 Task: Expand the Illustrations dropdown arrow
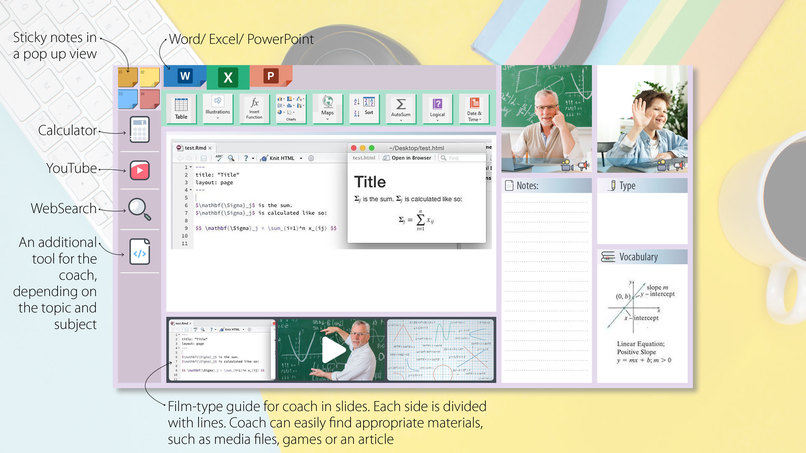pyautogui.click(x=217, y=118)
